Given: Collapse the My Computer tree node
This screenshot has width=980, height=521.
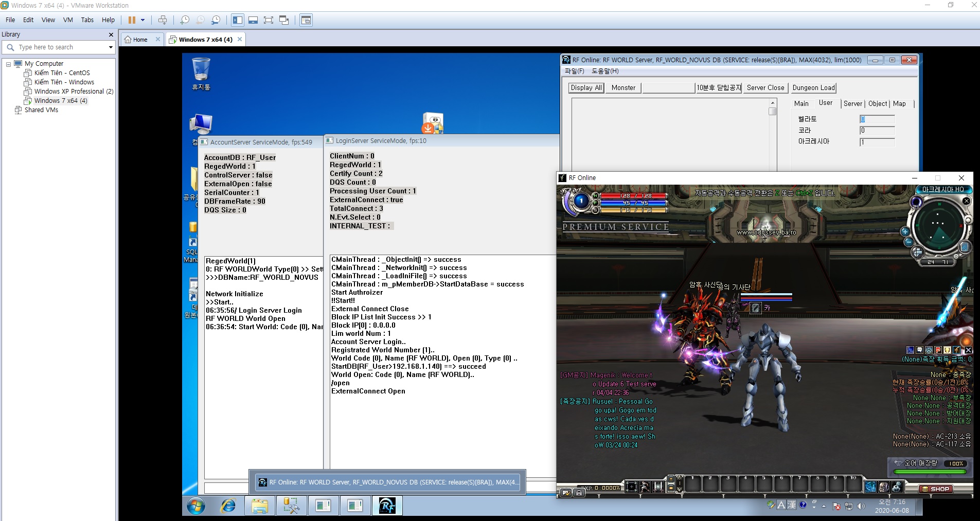Looking at the screenshot, I should (x=8, y=64).
